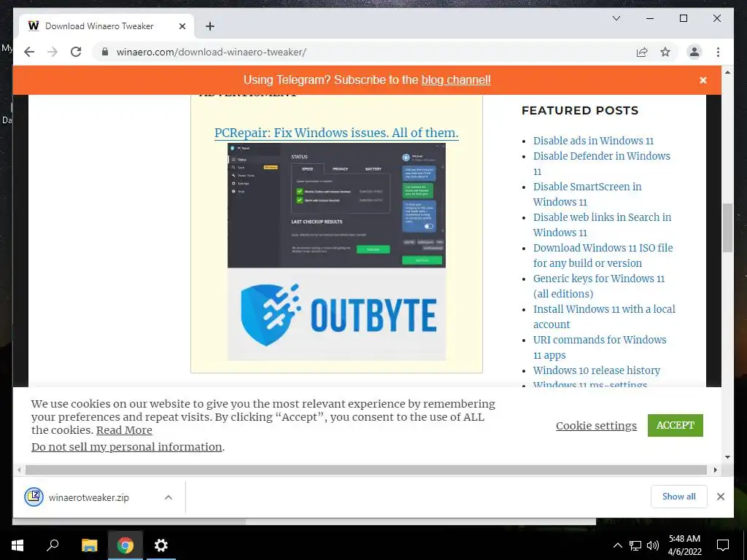
Task: Dismiss the orange Telegram banner
Action: (x=703, y=80)
